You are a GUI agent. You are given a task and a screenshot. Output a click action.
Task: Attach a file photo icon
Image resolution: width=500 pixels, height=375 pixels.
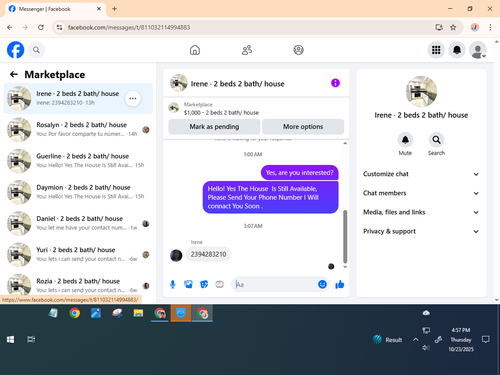coord(188,284)
